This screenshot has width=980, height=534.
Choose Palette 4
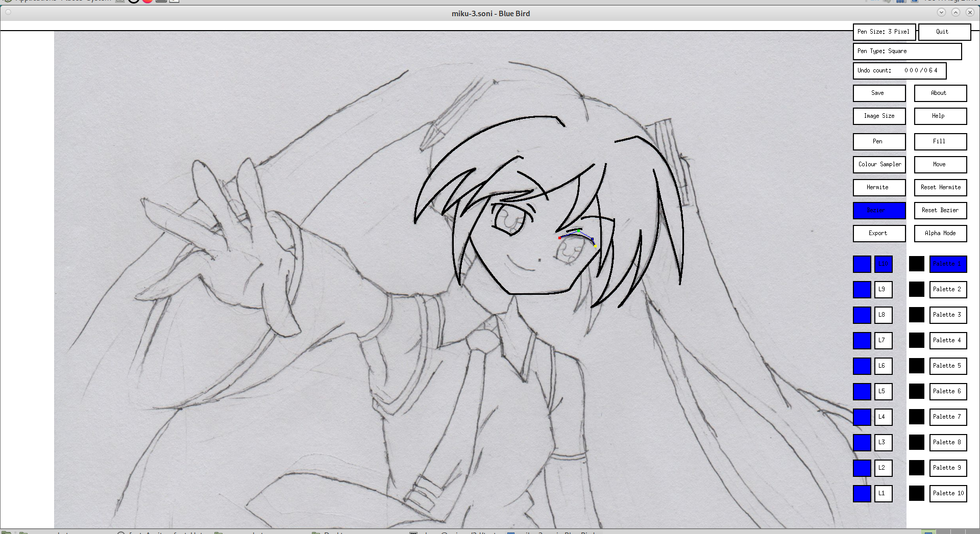(948, 341)
